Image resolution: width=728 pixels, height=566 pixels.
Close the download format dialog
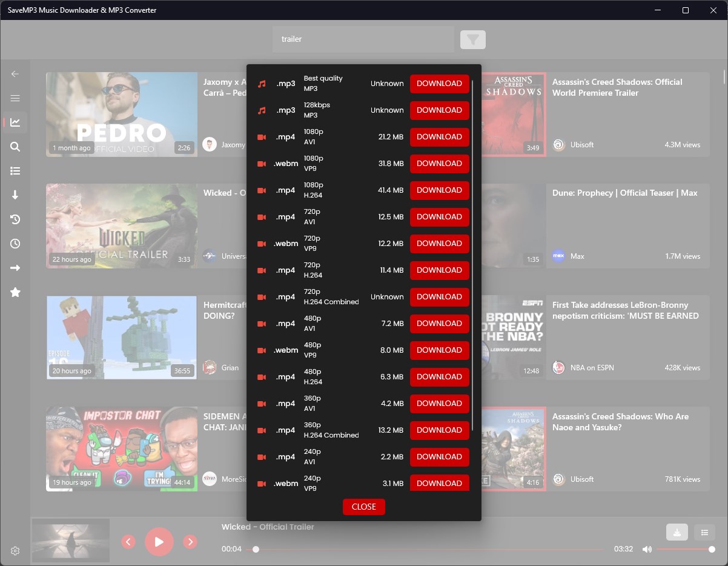363,507
